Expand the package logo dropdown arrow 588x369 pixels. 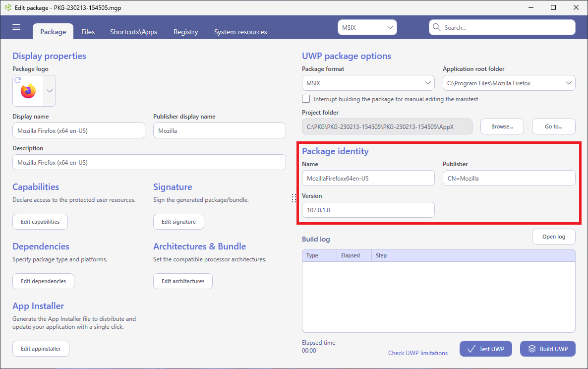click(x=50, y=91)
